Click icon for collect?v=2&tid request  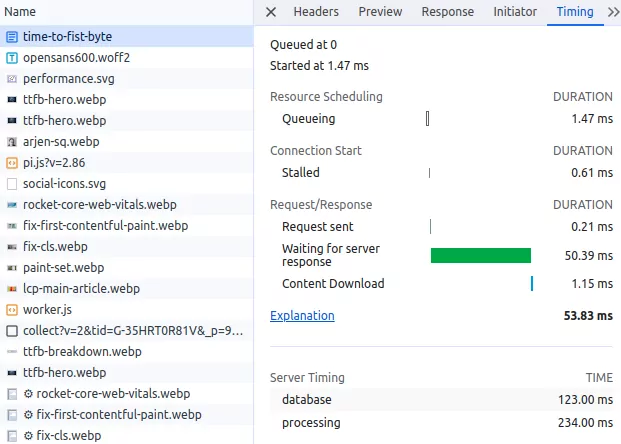tap(12, 331)
